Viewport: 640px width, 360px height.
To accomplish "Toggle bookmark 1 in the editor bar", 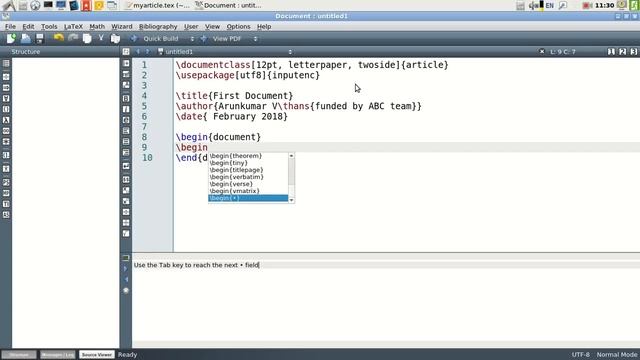I will tap(611, 51).
